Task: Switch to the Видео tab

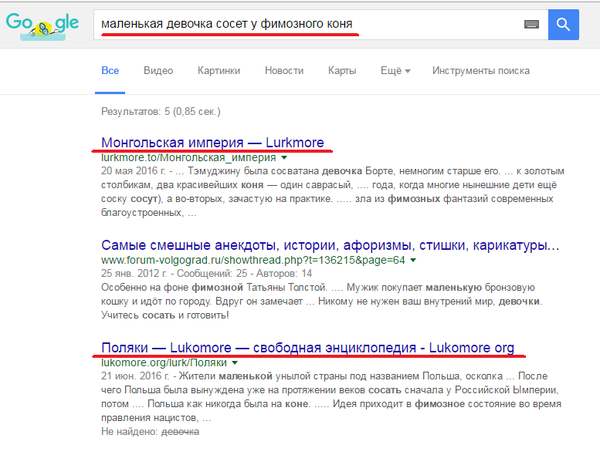Action: coord(158,71)
